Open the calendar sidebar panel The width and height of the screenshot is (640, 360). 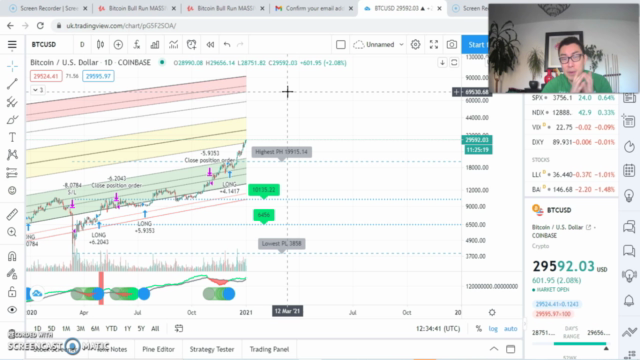(x=629, y=170)
